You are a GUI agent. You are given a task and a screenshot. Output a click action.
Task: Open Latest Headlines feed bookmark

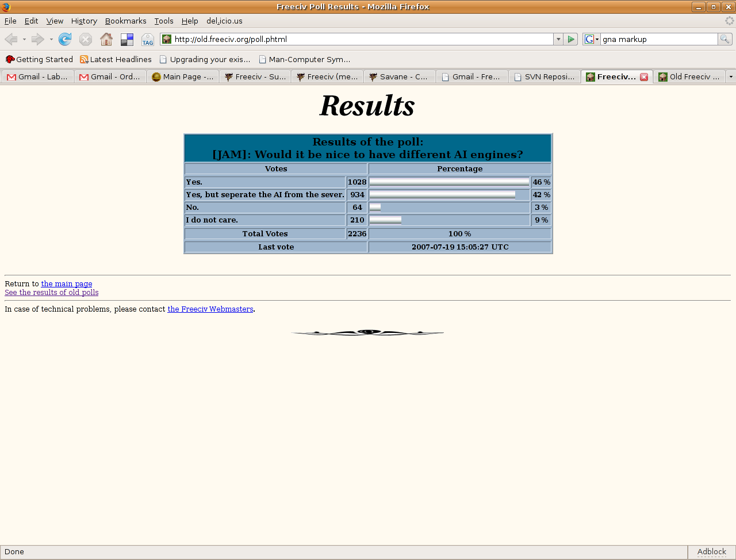click(116, 59)
